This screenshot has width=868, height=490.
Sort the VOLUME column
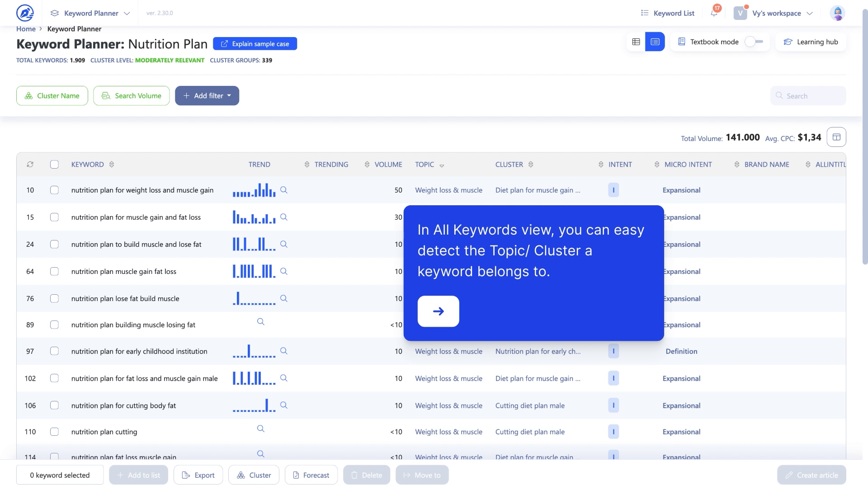366,164
